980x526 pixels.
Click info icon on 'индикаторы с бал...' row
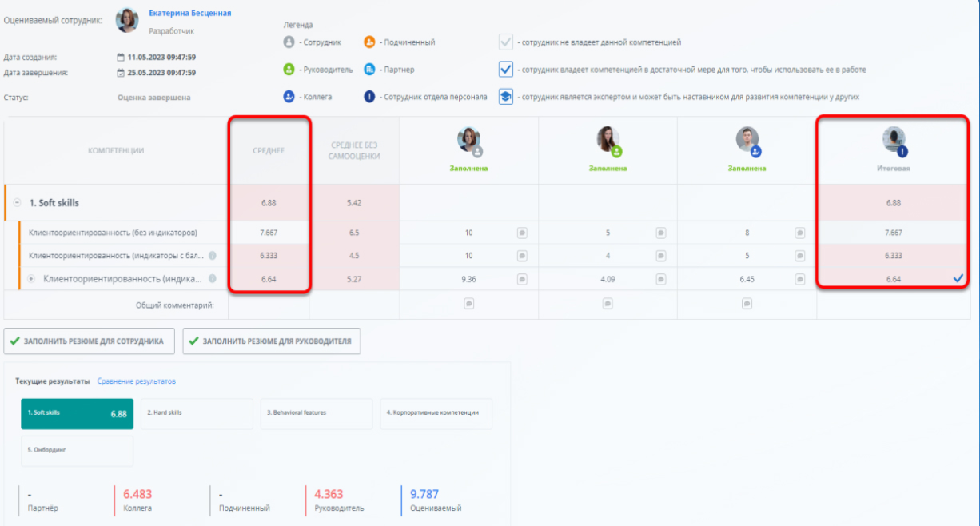click(213, 256)
